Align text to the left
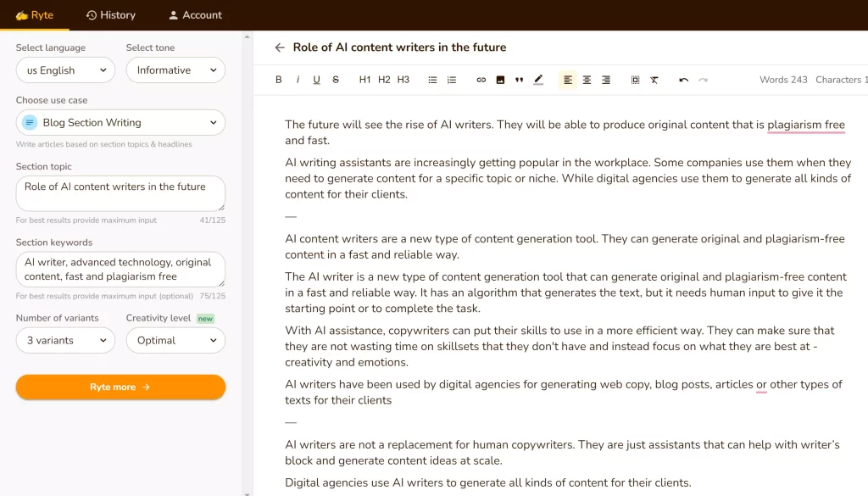The image size is (868, 496). [567, 80]
